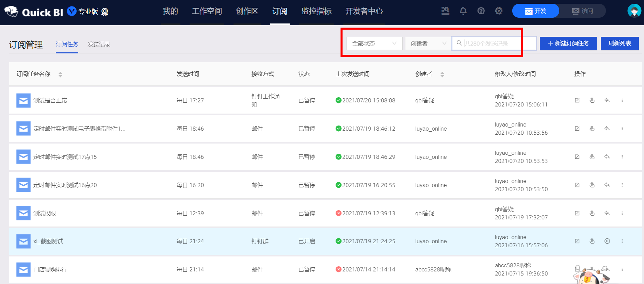Open the notifications bell

coord(463,11)
